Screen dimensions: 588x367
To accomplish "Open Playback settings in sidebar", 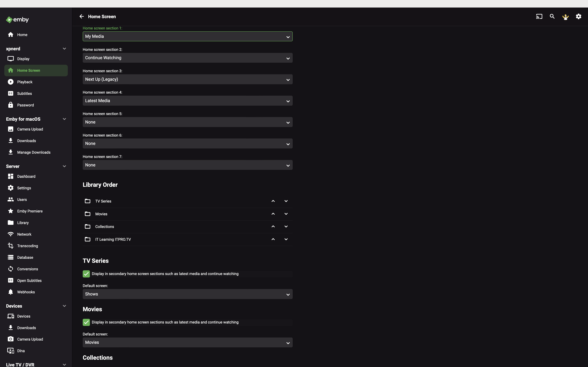I will [x=25, y=82].
